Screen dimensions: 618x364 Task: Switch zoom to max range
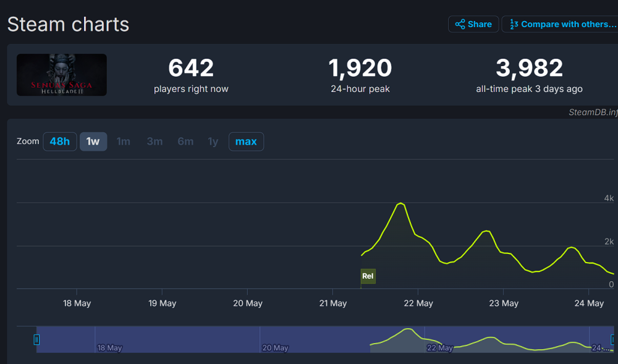point(246,142)
